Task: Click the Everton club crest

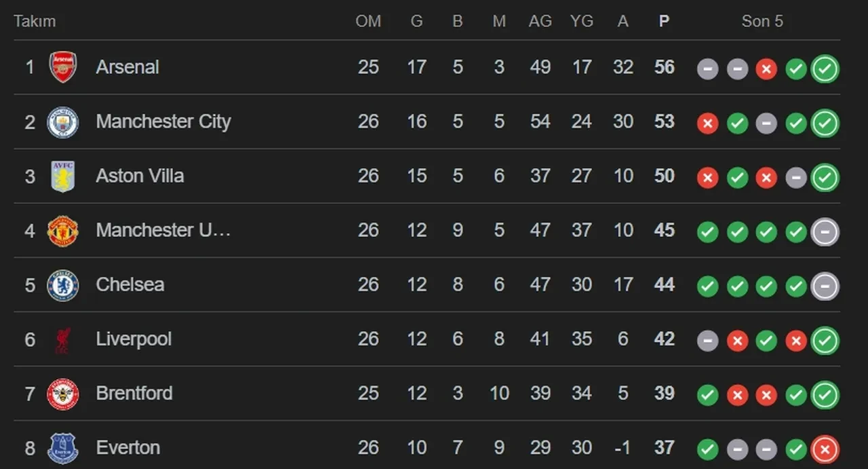Action: click(63, 448)
